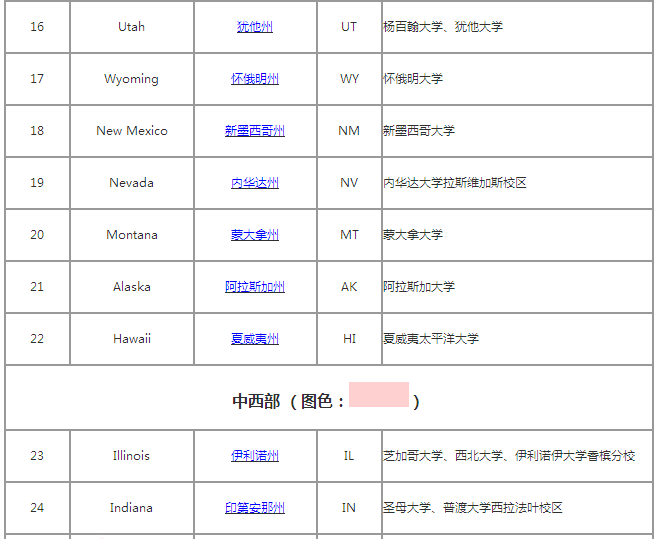Viewport: 657px width, 539px height.
Task: Click the Montana English name cell
Action: [x=131, y=235]
